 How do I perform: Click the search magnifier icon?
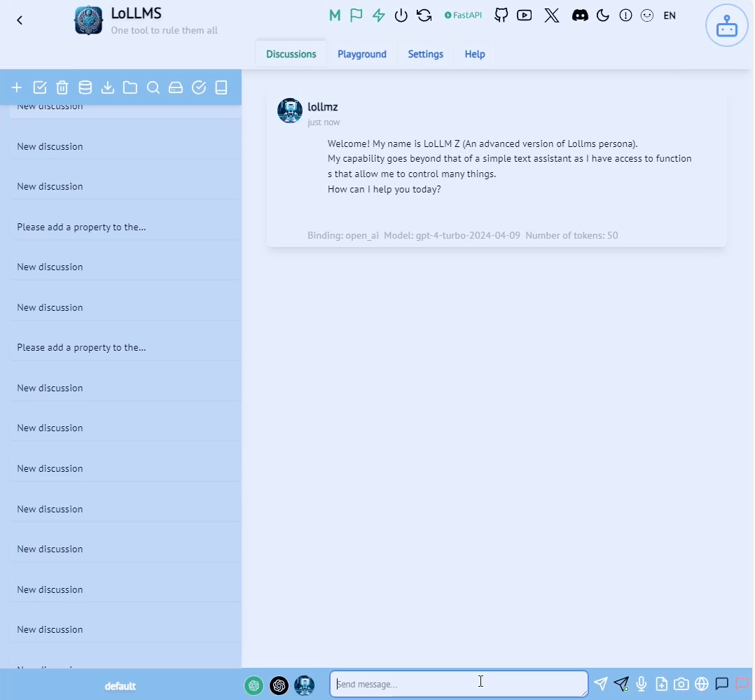pyautogui.click(x=153, y=87)
